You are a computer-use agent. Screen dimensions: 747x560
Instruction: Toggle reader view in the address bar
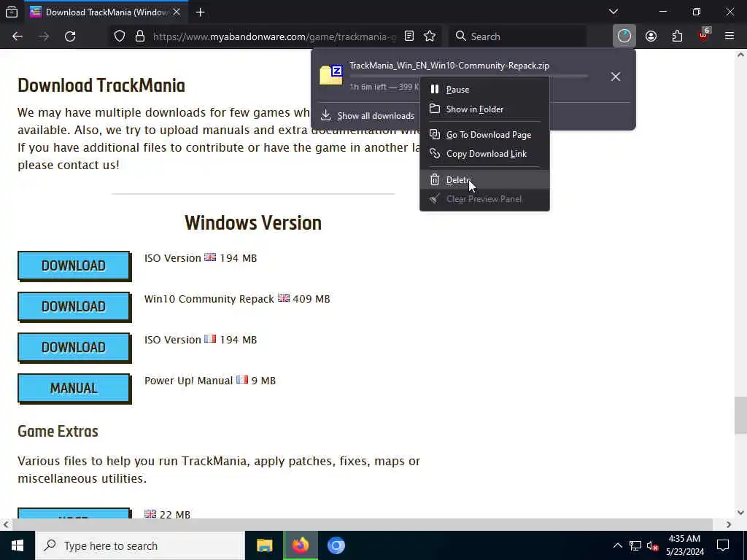[409, 36]
